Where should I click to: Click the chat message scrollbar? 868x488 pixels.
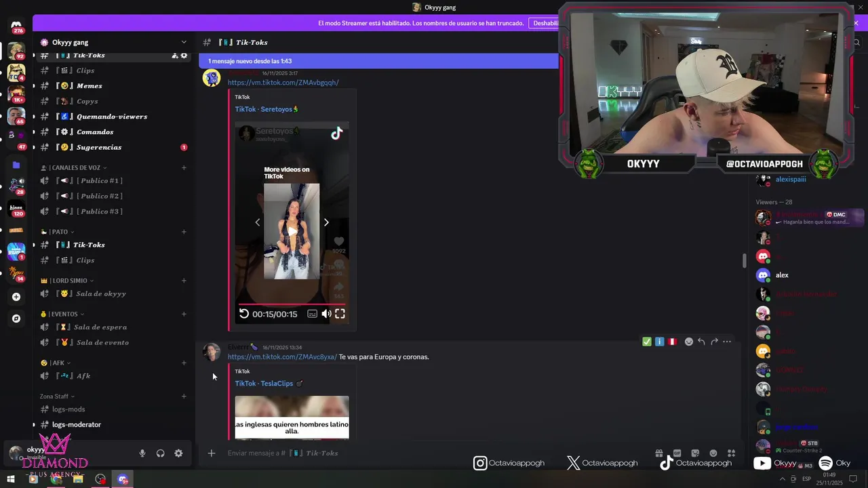[744, 260]
